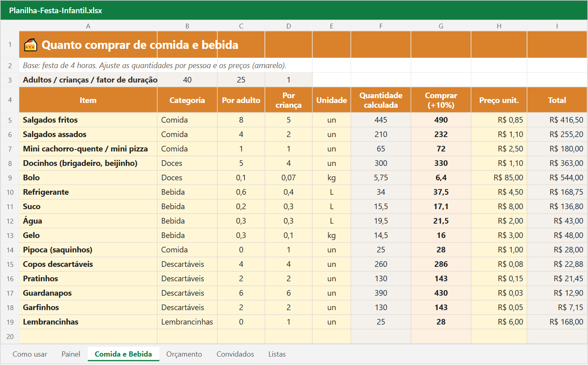Image resolution: width=588 pixels, height=365 pixels.
Task: Click the Refrigerante per-adult value 0,6
Action: pos(241,192)
